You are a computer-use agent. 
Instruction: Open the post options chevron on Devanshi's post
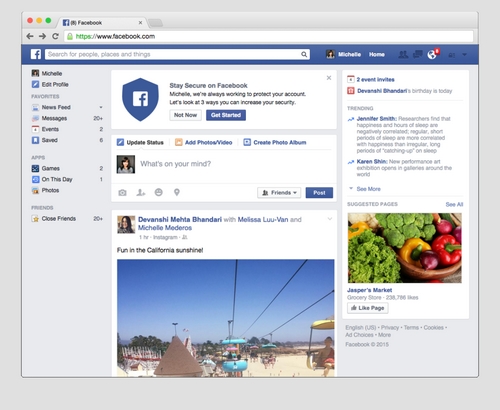330,219
